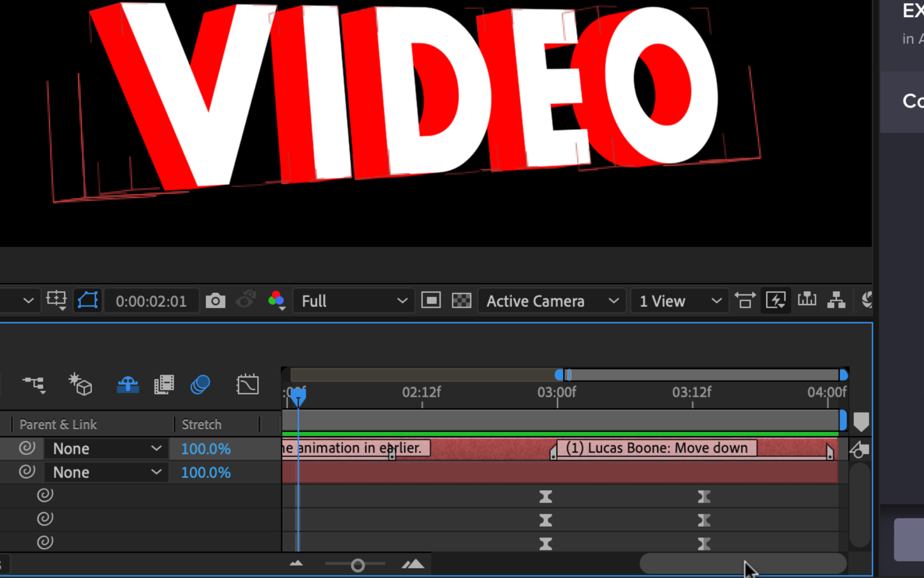Click the work area end handle
The image size is (924, 578).
pyautogui.click(x=843, y=420)
